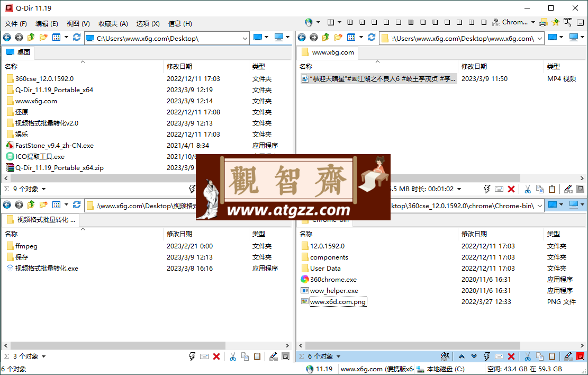
Task: Click the inet help question-mark icon
Action: click(496, 23)
